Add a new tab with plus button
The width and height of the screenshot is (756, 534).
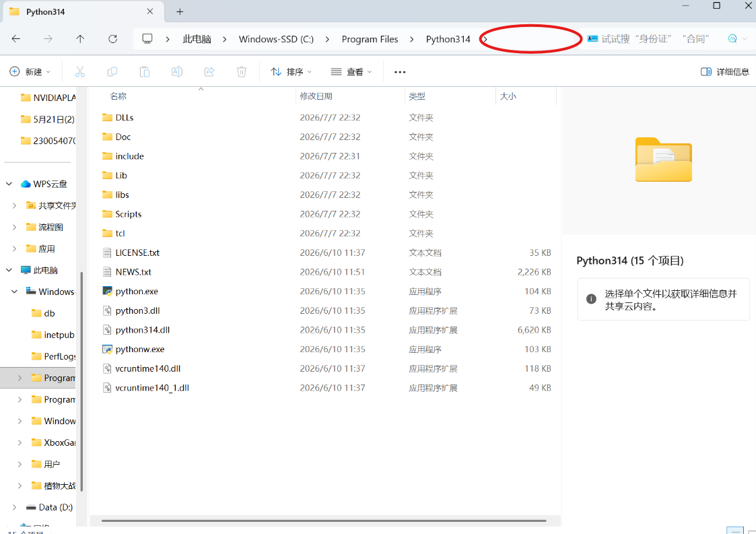click(180, 11)
